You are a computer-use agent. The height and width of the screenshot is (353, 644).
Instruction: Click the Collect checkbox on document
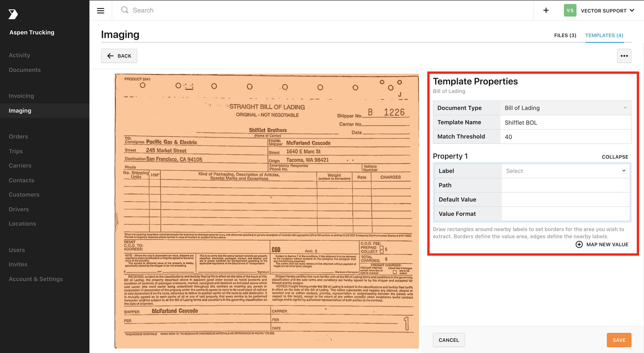(x=381, y=252)
